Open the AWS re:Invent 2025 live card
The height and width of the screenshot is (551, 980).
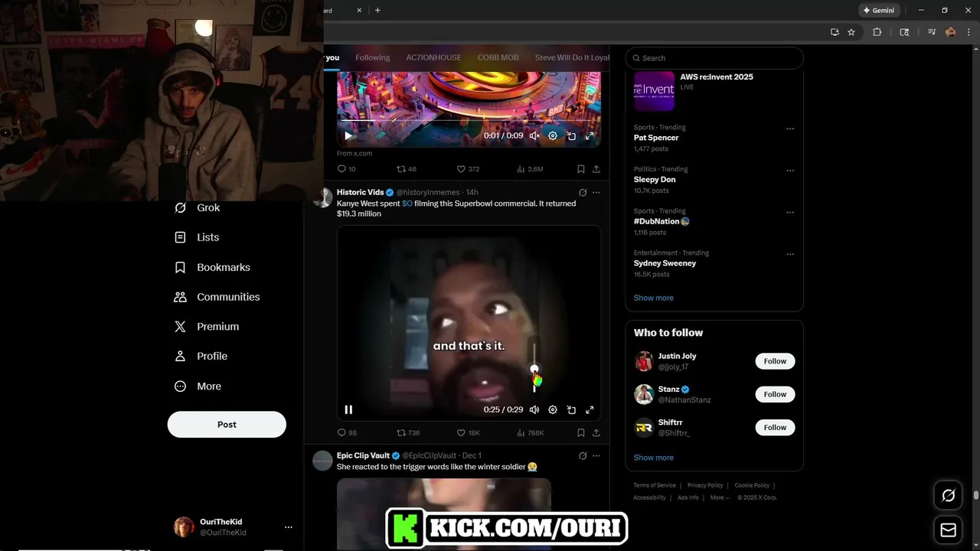click(714, 90)
